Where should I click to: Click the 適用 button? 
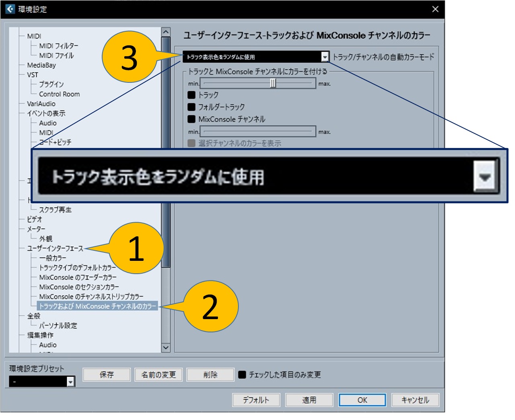coord(309,400)
